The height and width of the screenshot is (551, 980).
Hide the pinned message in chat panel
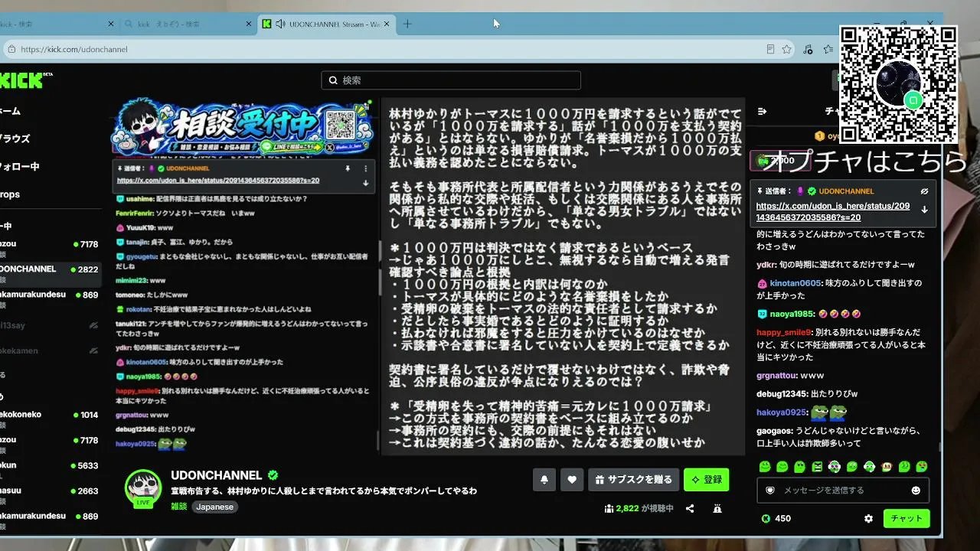click(x=924, y=191)
